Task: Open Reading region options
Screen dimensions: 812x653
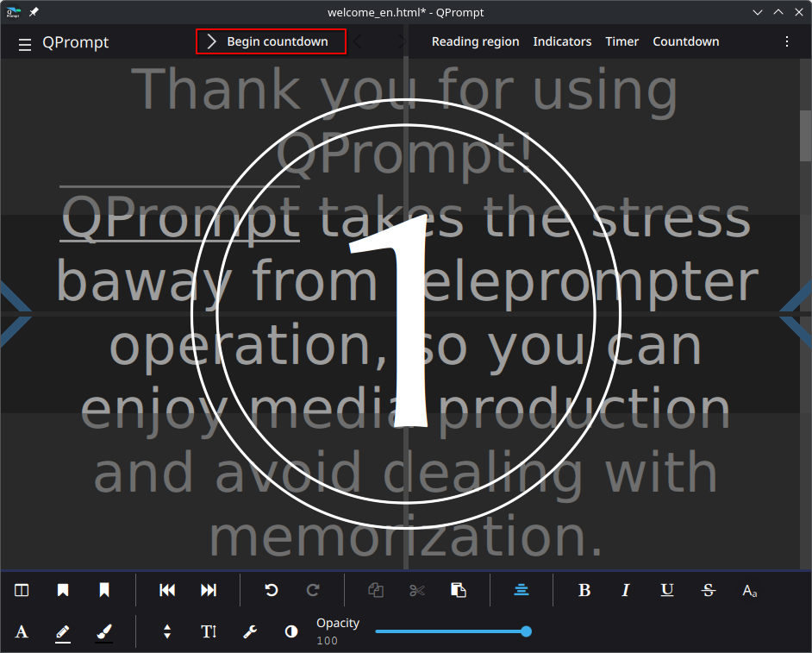Action: 476,41
